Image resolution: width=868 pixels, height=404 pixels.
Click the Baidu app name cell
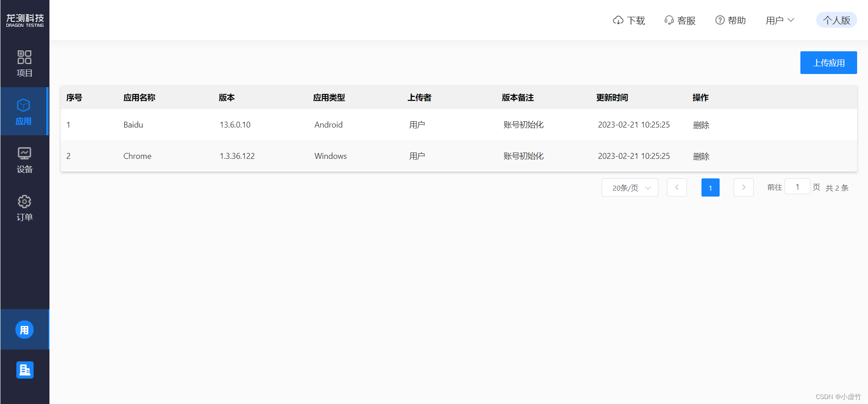tap(133, 125)
